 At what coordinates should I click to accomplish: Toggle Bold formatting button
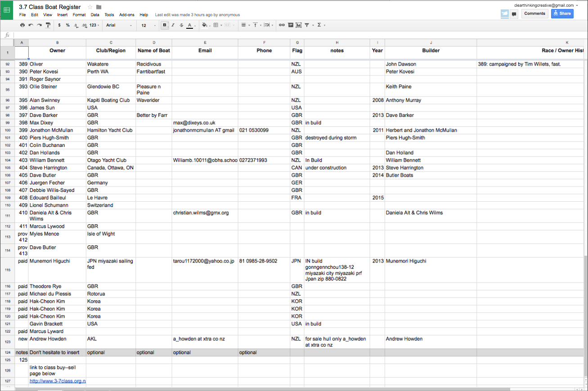click(165, 25)
